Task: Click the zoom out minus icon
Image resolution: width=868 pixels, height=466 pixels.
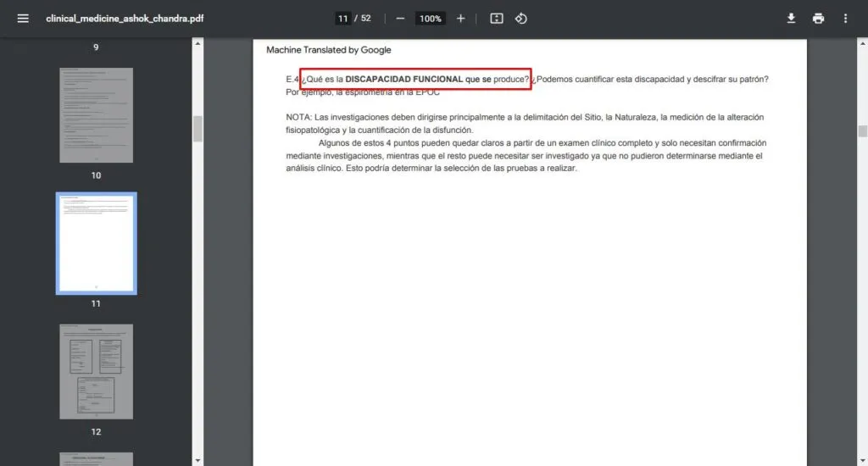Action: [x=400, y=19]
